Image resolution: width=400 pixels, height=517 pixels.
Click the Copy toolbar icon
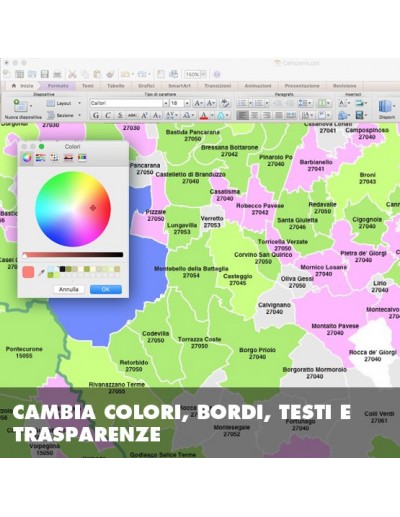coord(85,74)
